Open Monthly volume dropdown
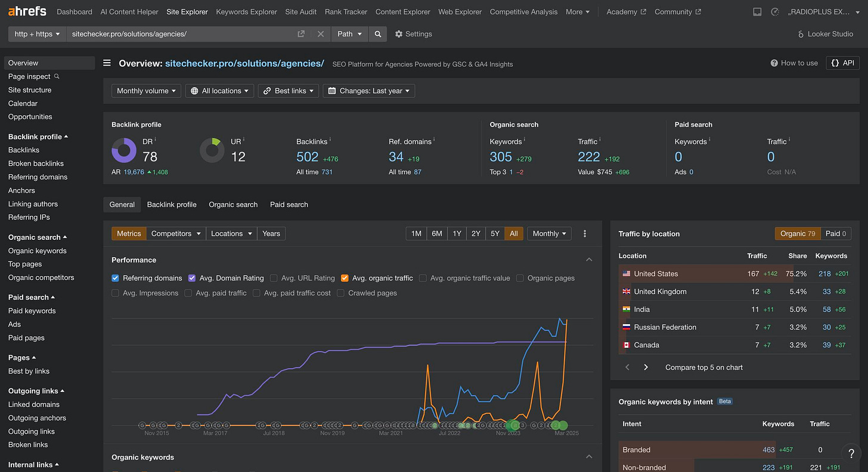 tap(146, 91)
